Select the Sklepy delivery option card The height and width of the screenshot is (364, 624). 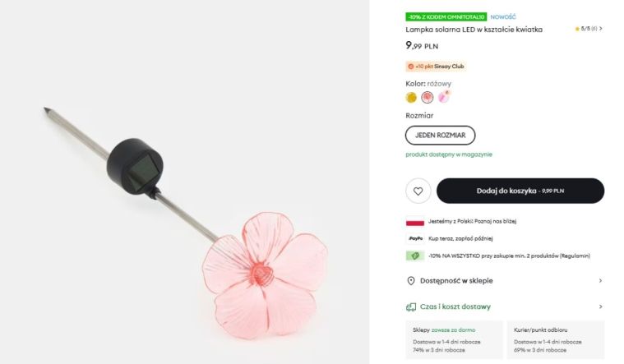tap(454, 339)
